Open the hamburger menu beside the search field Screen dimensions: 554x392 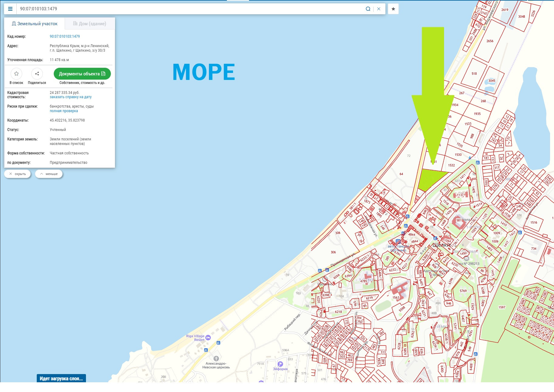click(x=10, y=9)
